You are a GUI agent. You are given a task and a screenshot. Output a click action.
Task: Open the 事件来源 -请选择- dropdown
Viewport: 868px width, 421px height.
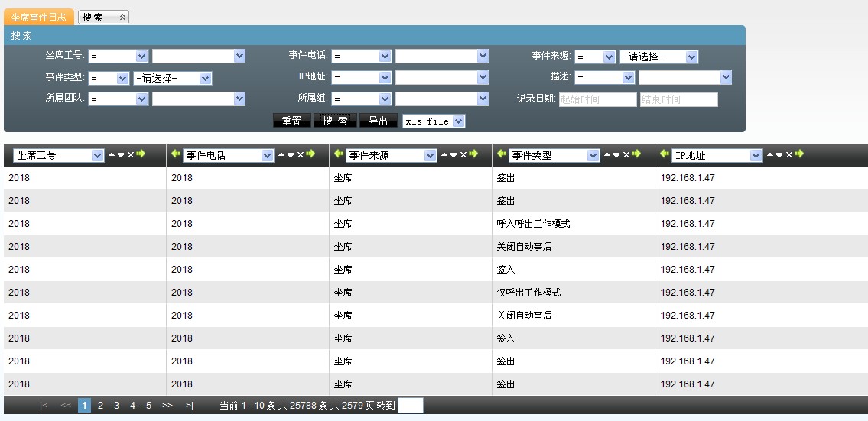pyautogui.click(x=658, y=57)
